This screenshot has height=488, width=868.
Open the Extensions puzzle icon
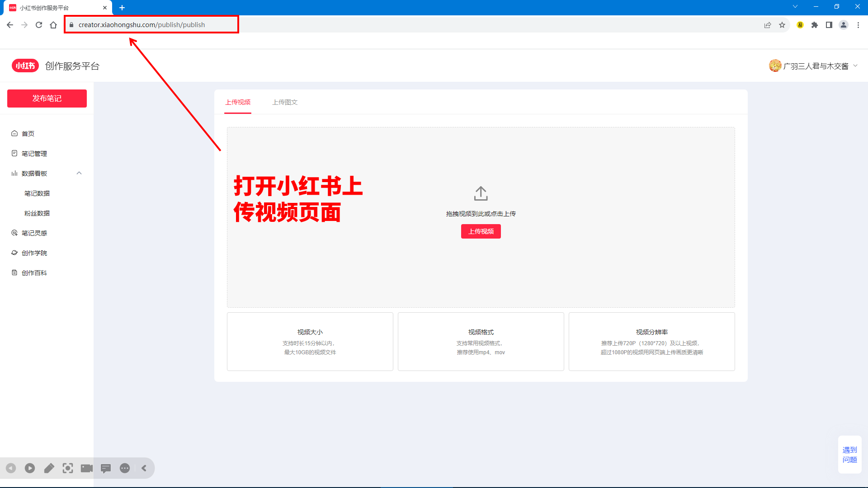click(815, 25)
